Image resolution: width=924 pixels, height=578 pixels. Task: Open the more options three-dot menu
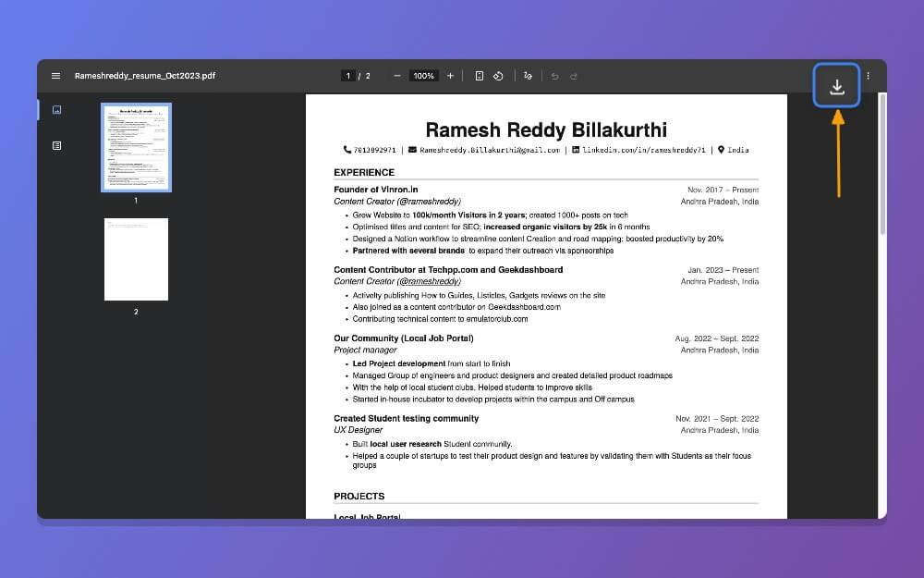click(x=867, y=76)
